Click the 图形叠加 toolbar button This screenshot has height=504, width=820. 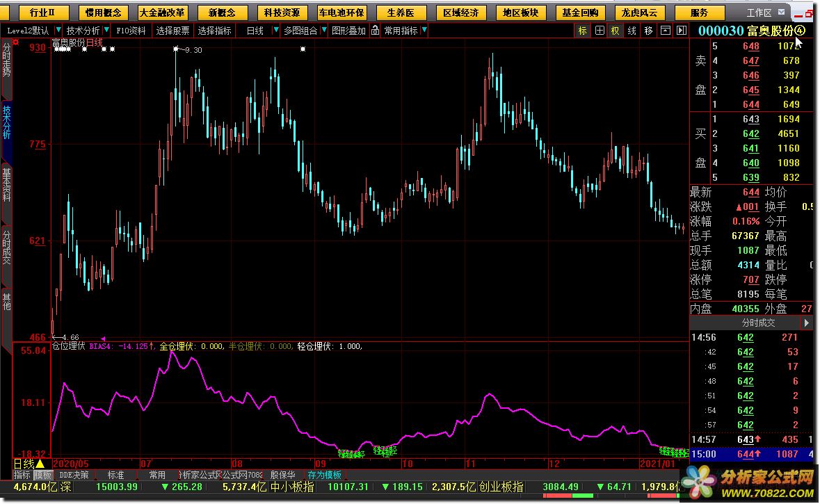point(349,31)
